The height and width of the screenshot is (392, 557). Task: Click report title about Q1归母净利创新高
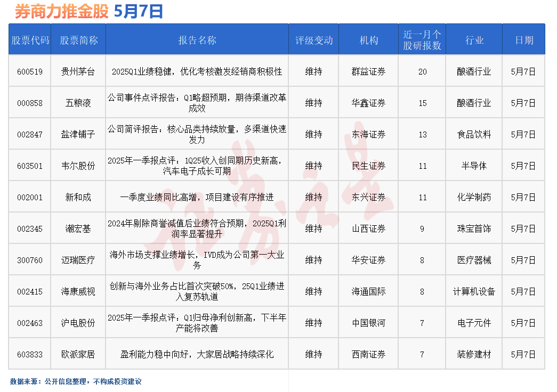tap(197, 323)
